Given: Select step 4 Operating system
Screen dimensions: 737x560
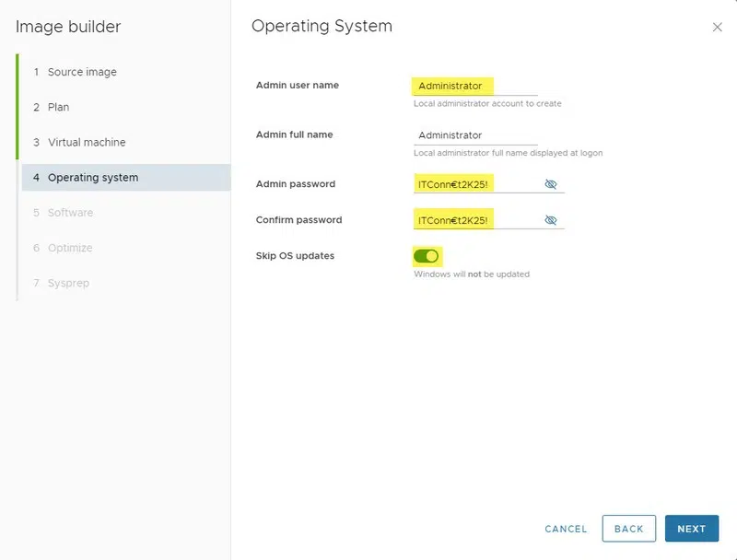Looking at the screenshot, I should pos(92,178).
